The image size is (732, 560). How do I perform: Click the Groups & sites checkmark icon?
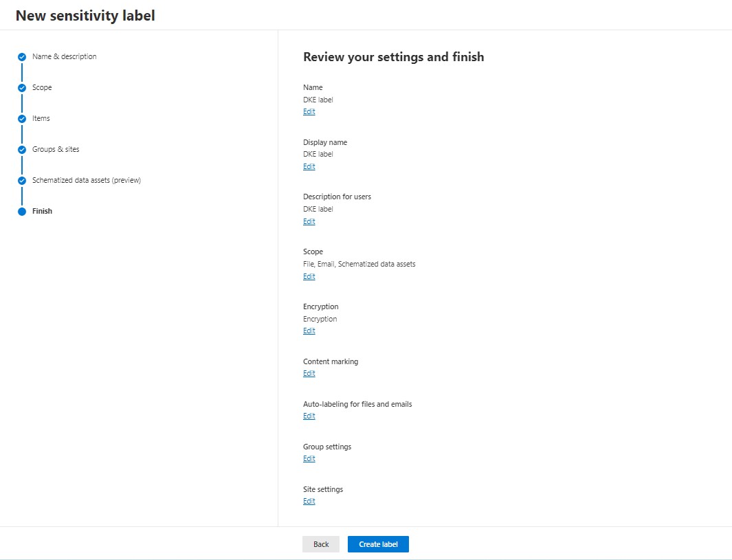click(22, 150)
